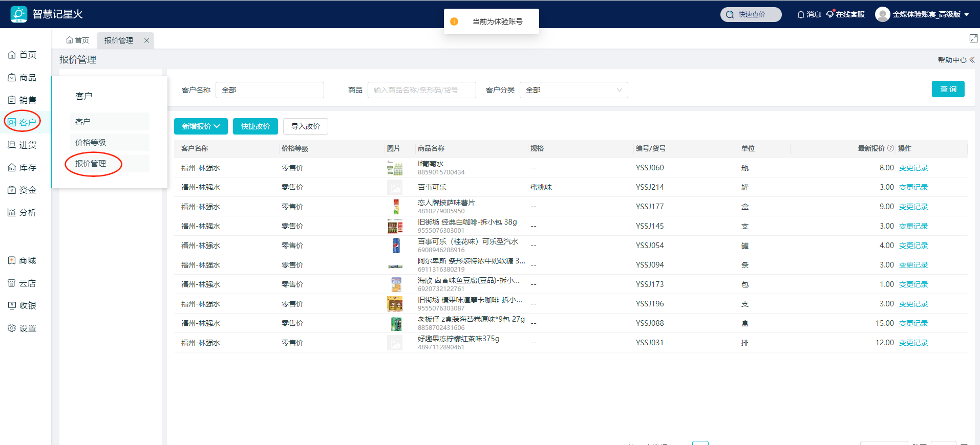Open the 商品 sidebar menu
The height and width of the screenshot is (445, 980).
point(23,77)
